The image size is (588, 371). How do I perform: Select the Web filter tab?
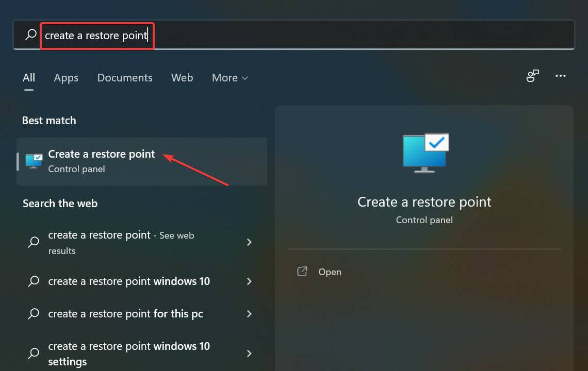pos(182,77)
